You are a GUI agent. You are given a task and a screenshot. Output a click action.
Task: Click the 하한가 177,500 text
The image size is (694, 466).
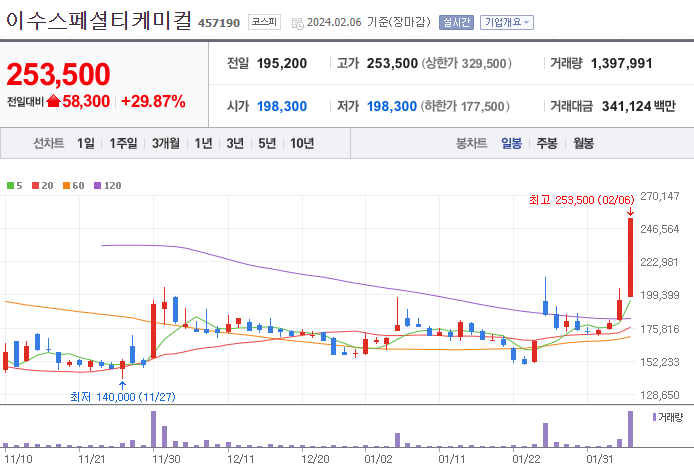pos(465,106)
